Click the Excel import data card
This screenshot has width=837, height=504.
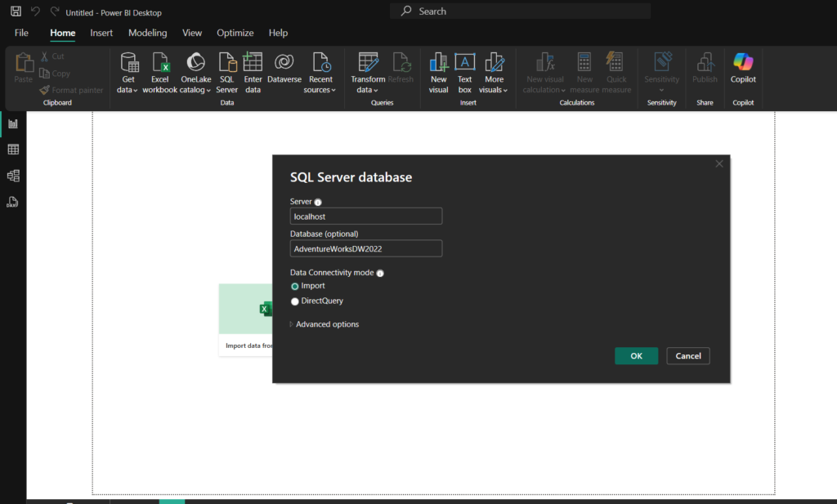pos(245,319)
